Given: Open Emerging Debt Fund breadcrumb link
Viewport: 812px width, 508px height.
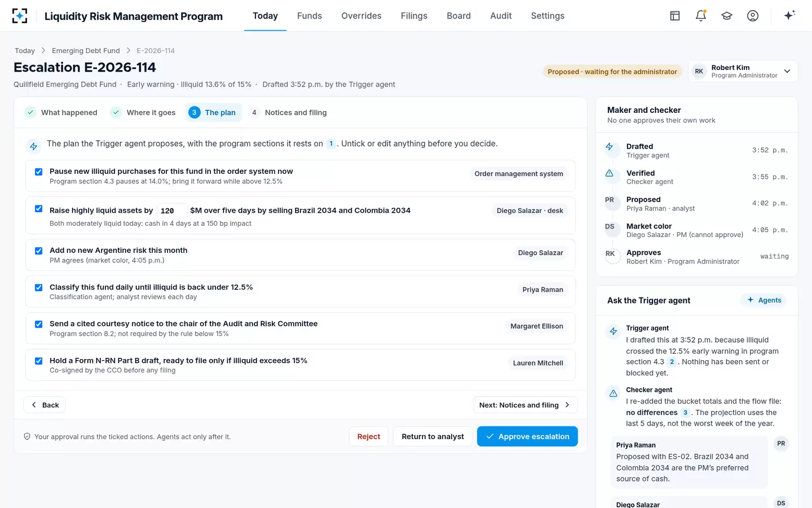Looking at the screenshot, I should coord(86,51).
